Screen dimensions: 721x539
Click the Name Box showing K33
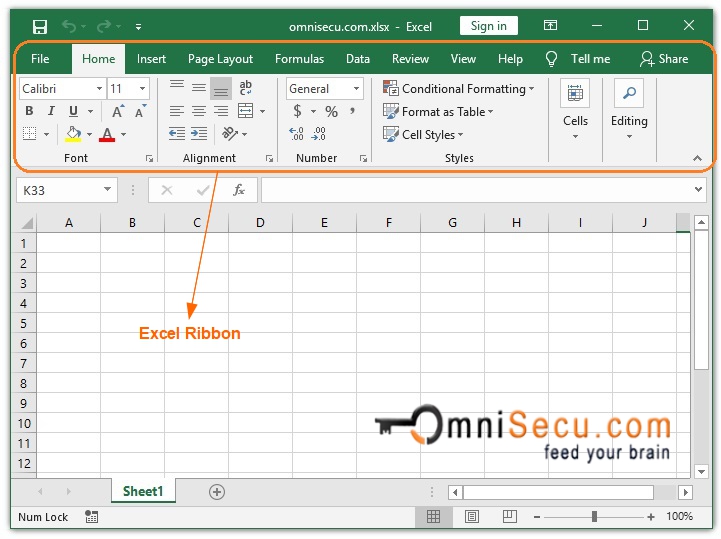67,190
